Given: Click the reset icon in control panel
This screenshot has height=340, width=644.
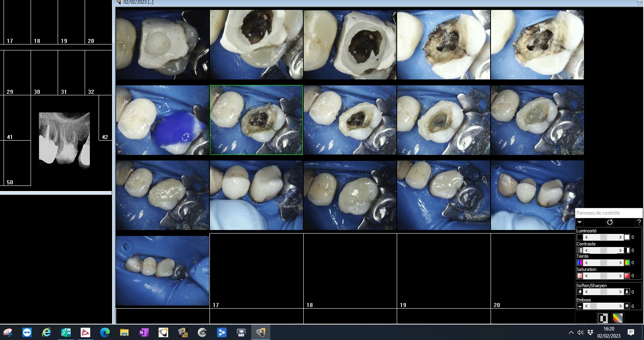Looking at the screenshot, I should click(x=609, y=222).
